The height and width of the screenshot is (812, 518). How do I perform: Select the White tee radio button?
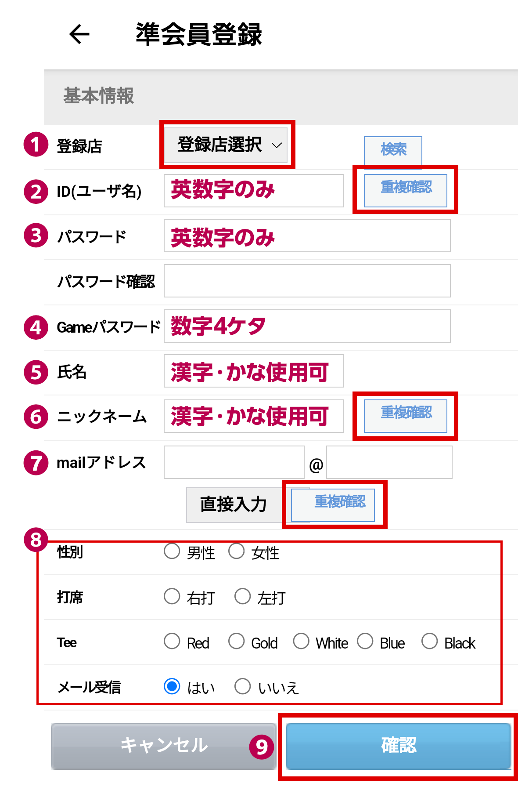coord(301,641)
